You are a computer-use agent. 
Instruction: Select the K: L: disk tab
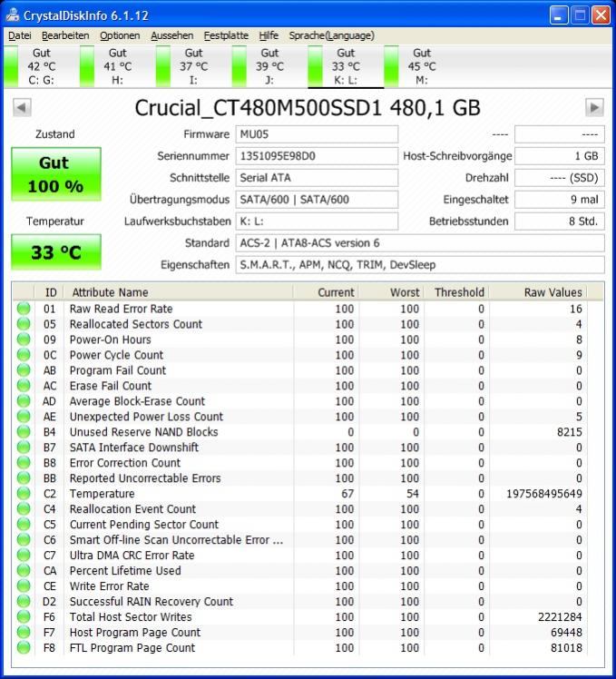[x=346, y=66]
